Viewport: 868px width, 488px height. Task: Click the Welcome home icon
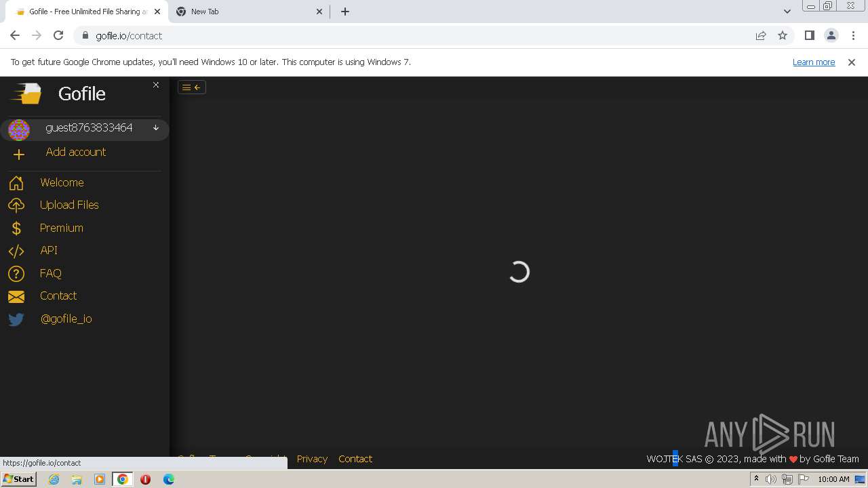[x=16, y=183]
